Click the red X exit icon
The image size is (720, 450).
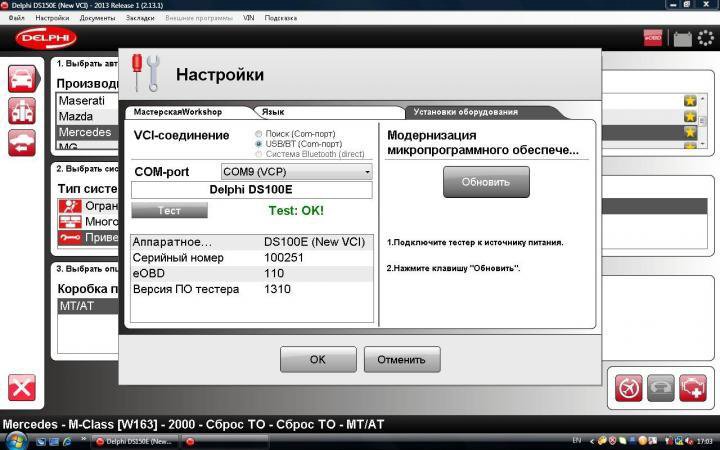(22, 387)
